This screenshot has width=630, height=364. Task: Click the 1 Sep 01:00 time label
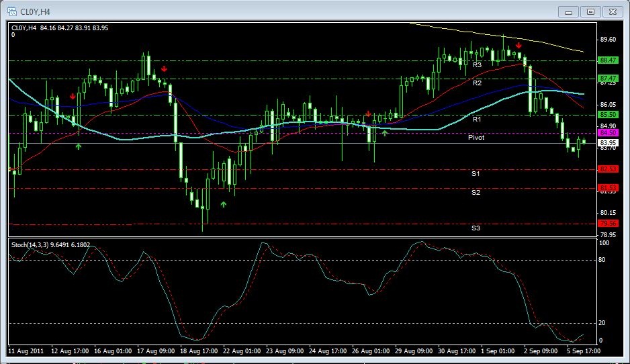click(498, 351)
